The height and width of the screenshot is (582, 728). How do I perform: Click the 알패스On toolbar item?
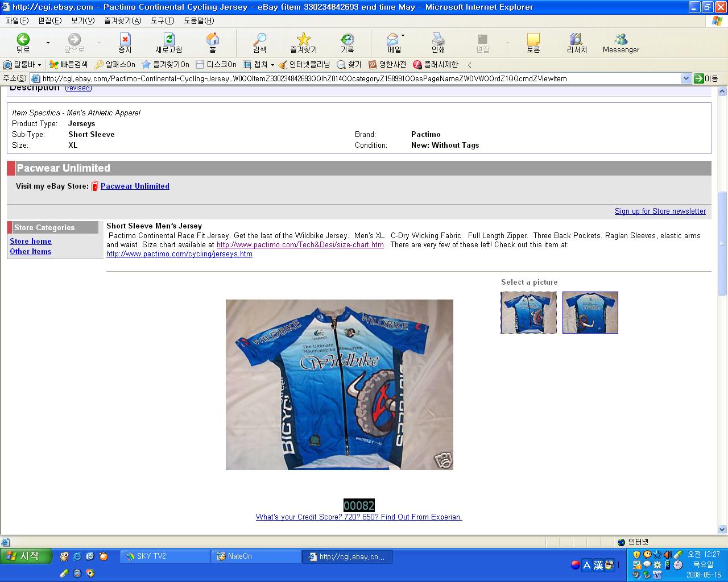[115, 65]
